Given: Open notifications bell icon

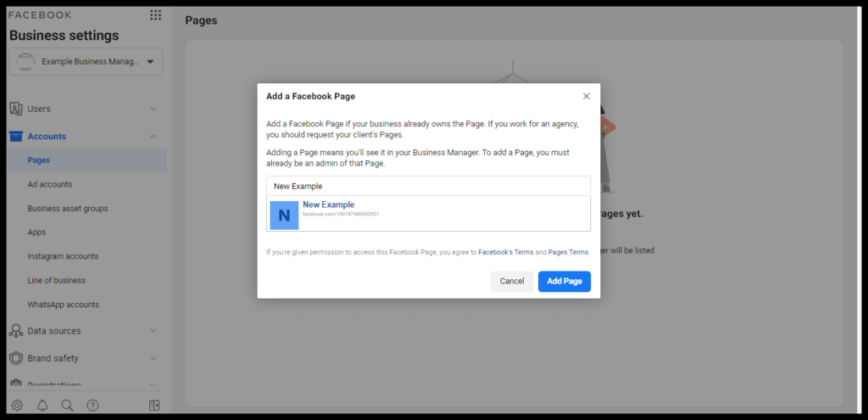Looking at the screenshot, I should click(42, 406).
